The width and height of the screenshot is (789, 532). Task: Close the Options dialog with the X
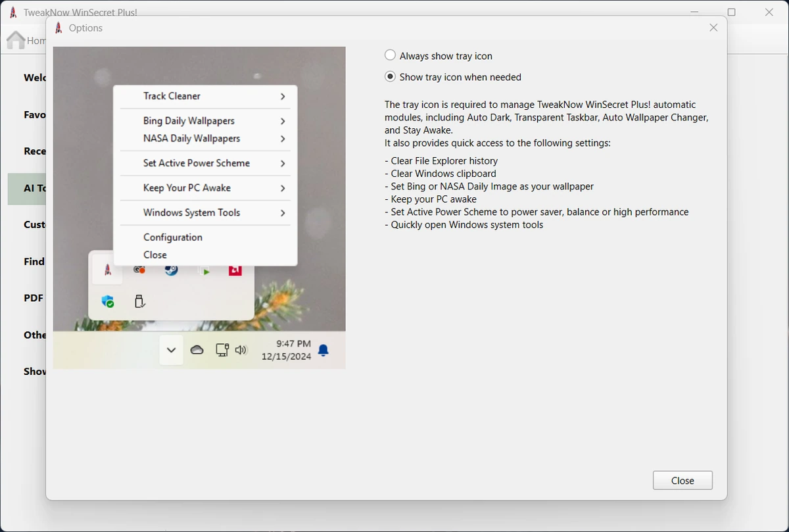click(713, 28)
